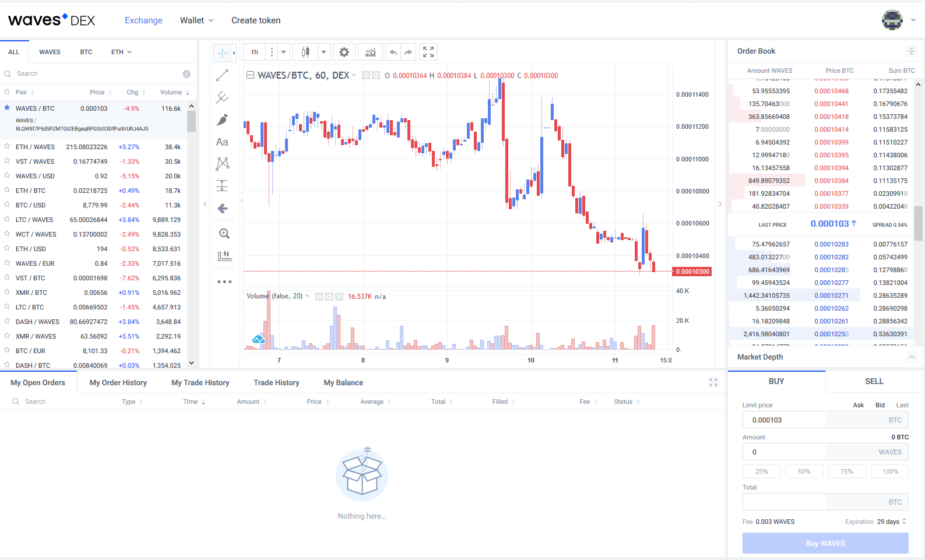Set order amount to 50%

(804, 471)
